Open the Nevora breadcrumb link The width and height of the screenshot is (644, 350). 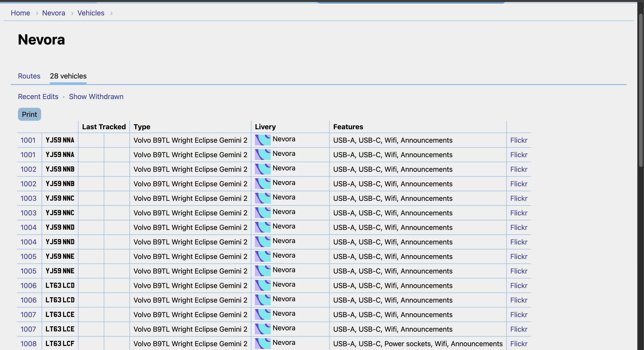pos(53,13)
